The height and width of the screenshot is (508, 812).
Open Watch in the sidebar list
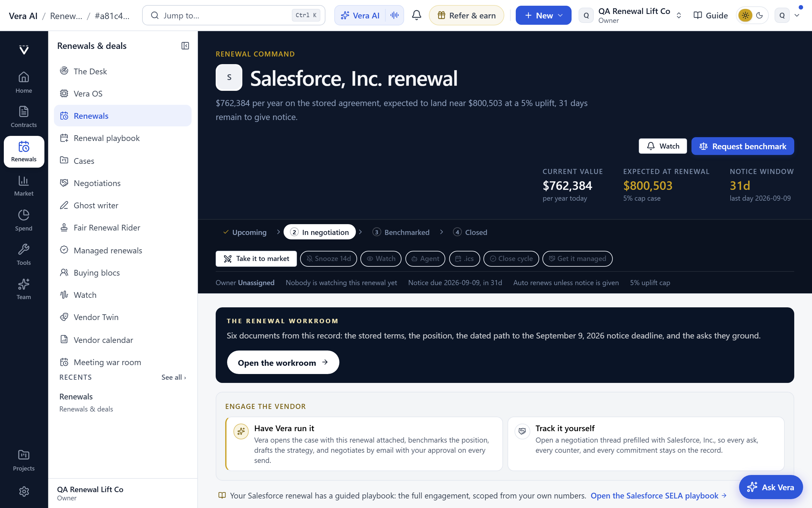(x=123, y=295)
